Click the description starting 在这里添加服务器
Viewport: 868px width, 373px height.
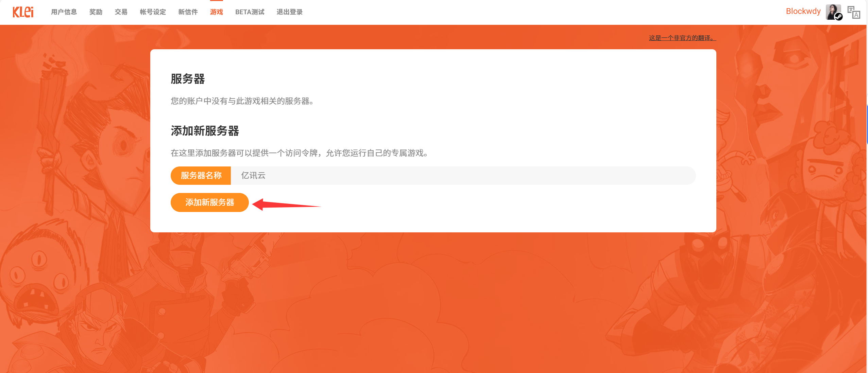pyautogui.click(x=299, y=153)
